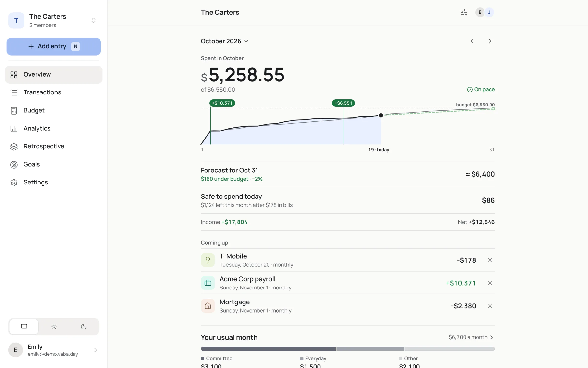588x368 pixels.
Task: Dismiss the T-Mobile upcoming bill
Action: (490, 260)
